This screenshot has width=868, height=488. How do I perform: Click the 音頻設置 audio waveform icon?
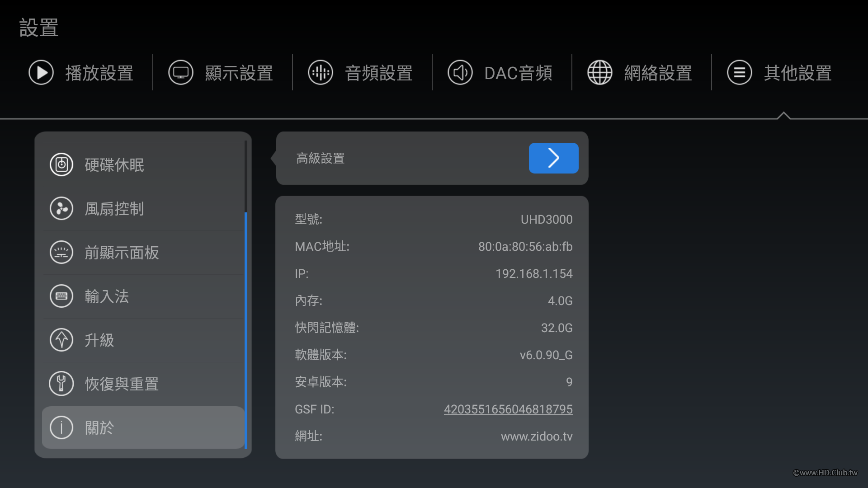coord(321,72)
